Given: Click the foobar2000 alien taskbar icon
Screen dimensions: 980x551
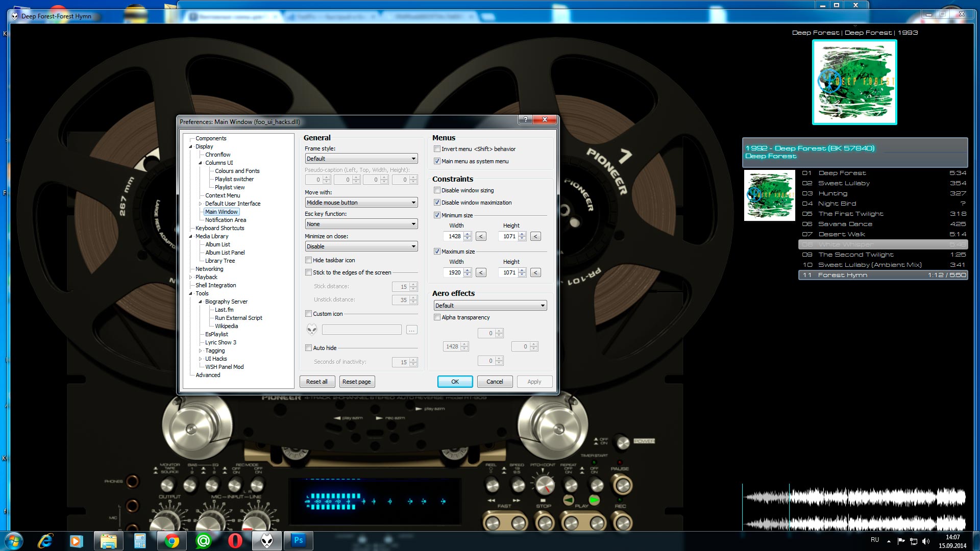Looking at the screenshot, I should (267, 540).
